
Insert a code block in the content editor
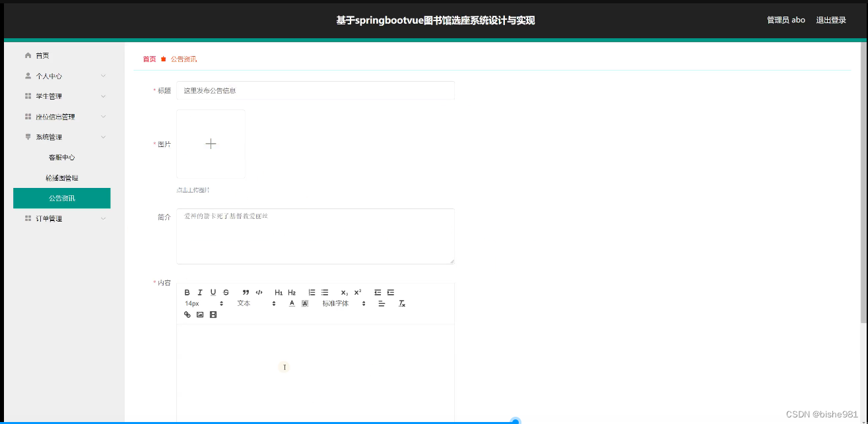point(259,292)
